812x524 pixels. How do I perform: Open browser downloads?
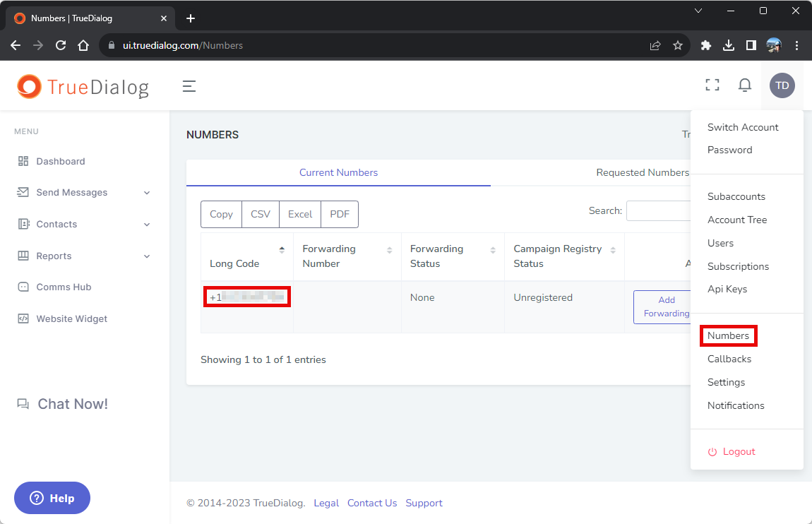(x=728, y=46)
